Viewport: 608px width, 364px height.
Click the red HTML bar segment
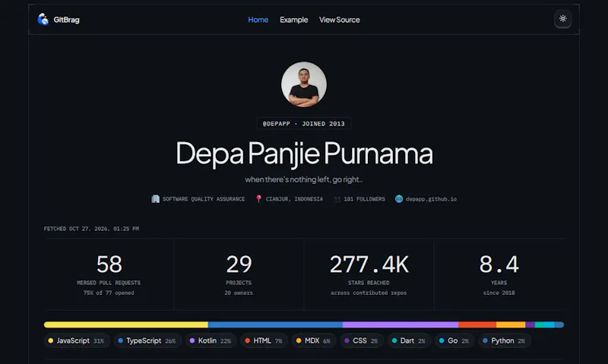click(x=477, y=324)
